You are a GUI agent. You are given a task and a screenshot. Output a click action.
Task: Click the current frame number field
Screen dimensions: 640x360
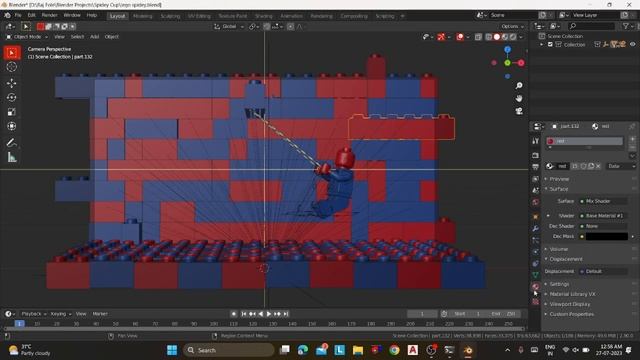click(422, 314)
